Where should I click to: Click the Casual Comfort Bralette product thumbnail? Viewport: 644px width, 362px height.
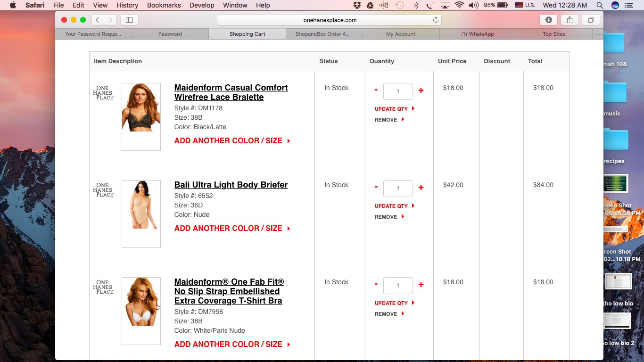[141, 117]
